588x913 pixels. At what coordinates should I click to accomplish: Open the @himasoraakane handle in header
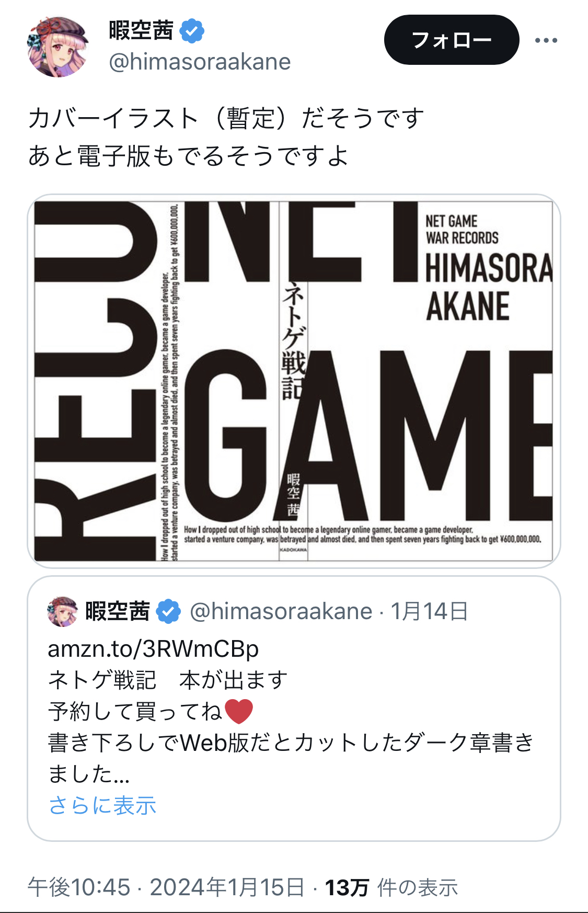click(x=200, y=62)
